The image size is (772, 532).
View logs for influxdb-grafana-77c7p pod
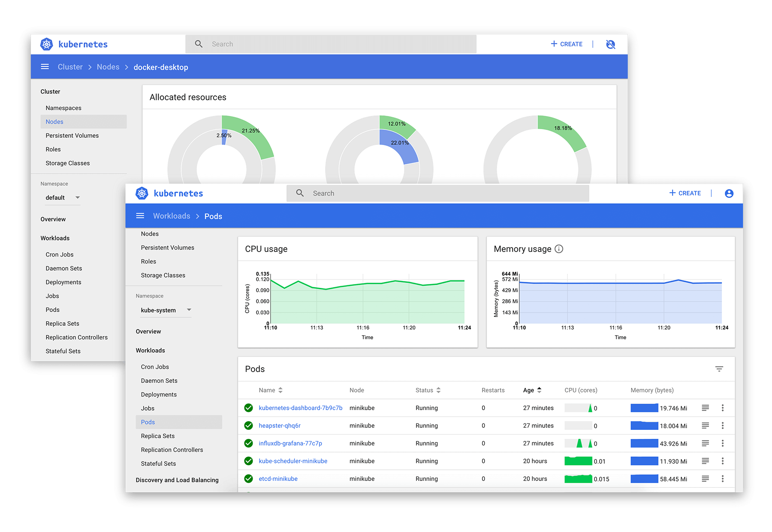(705, 443)
